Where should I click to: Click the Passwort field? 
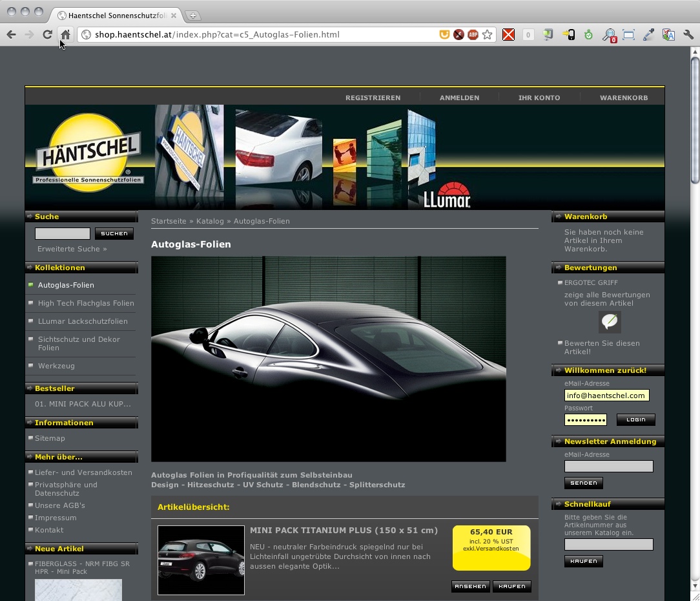585,419
